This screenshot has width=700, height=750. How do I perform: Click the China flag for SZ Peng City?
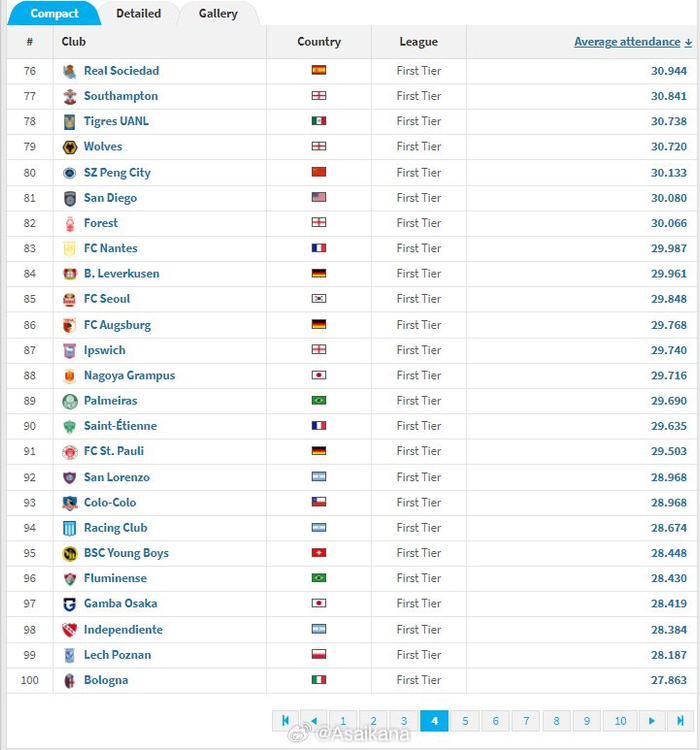click(x=319, y=172)
